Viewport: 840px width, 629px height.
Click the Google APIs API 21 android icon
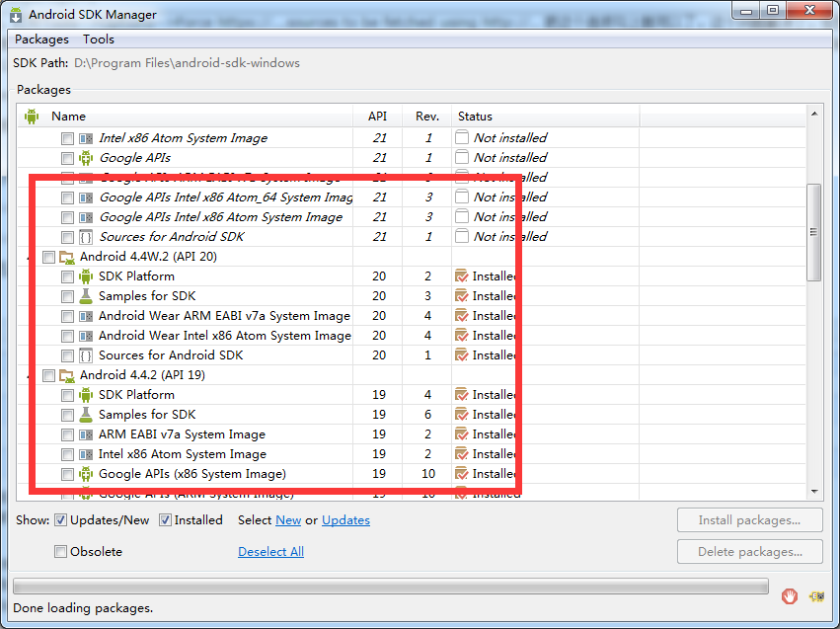click(86, 158)
